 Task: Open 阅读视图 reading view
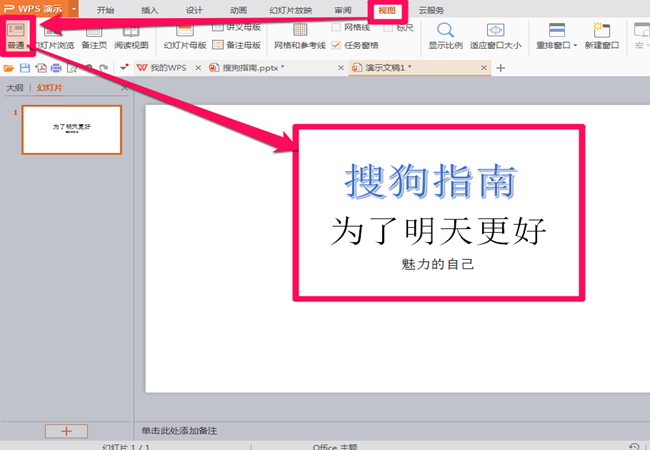[131, 37]
